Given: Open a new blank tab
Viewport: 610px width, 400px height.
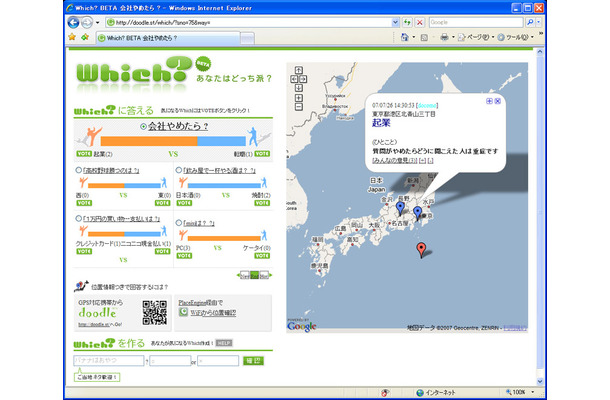Looking at the screenshot, I should 247,38.
